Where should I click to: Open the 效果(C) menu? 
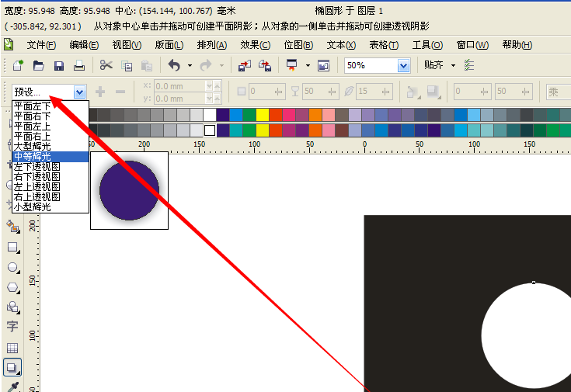tap(256, 45)
